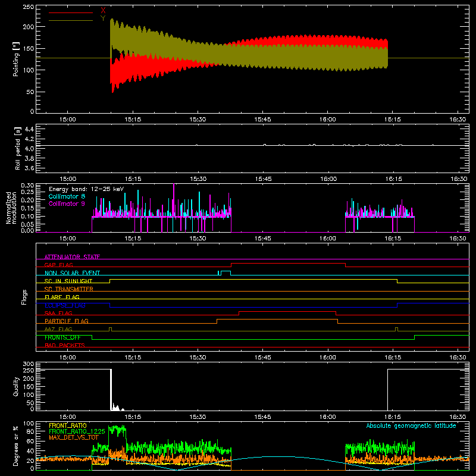The width and height of the screenshot is (476, 476).
Task: Select the MAX_DET_VS_TOT legend entry
Action: [x=74, y=437]
